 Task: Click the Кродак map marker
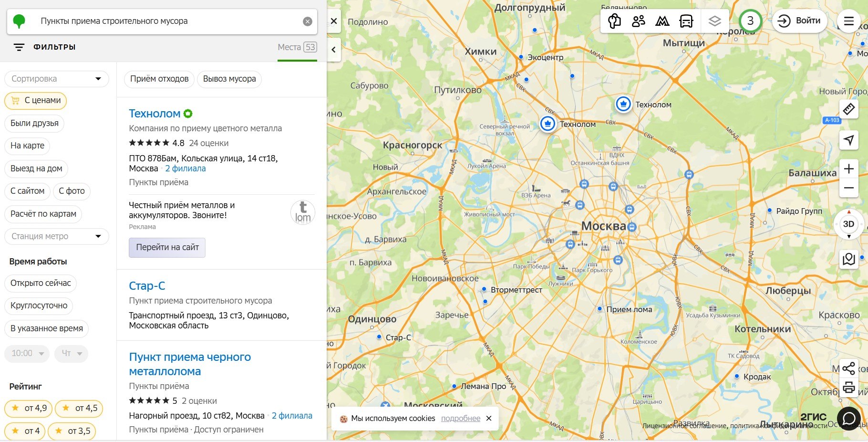737,377
